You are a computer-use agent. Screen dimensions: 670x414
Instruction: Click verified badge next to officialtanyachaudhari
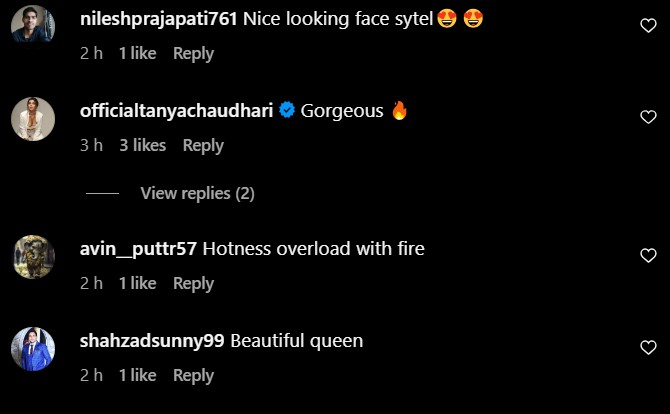[287, 111]
